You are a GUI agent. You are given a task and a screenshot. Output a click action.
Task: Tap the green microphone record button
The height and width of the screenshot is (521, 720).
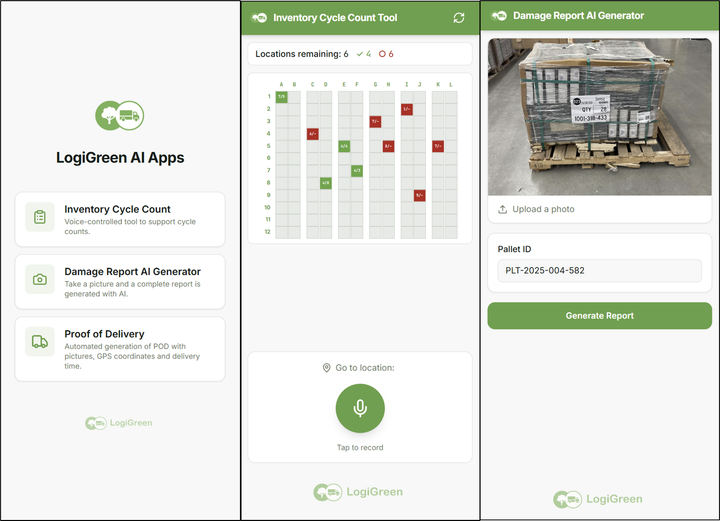click(360, 408)
